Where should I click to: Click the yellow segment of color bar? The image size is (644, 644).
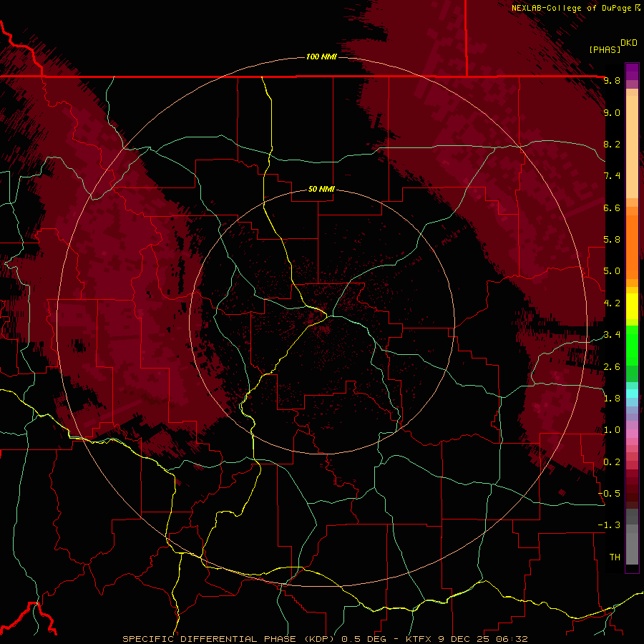[x=632, y=306]
